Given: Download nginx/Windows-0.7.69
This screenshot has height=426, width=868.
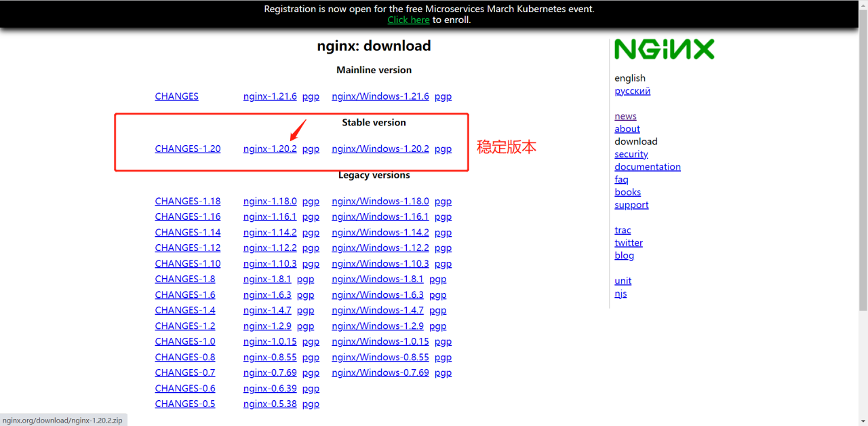Looking at the screenshot, I should 380,372.
